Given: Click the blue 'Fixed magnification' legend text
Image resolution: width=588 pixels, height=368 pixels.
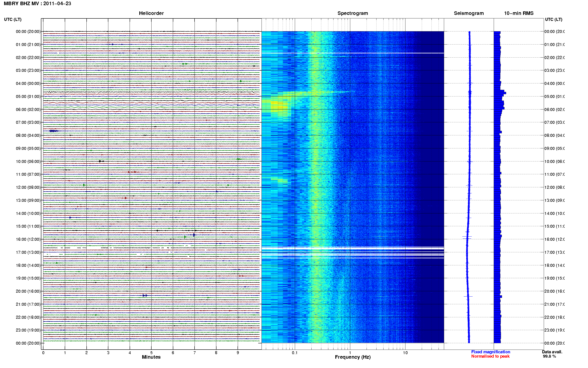Looking at the screenshot, I should click(x=491, y=352).
